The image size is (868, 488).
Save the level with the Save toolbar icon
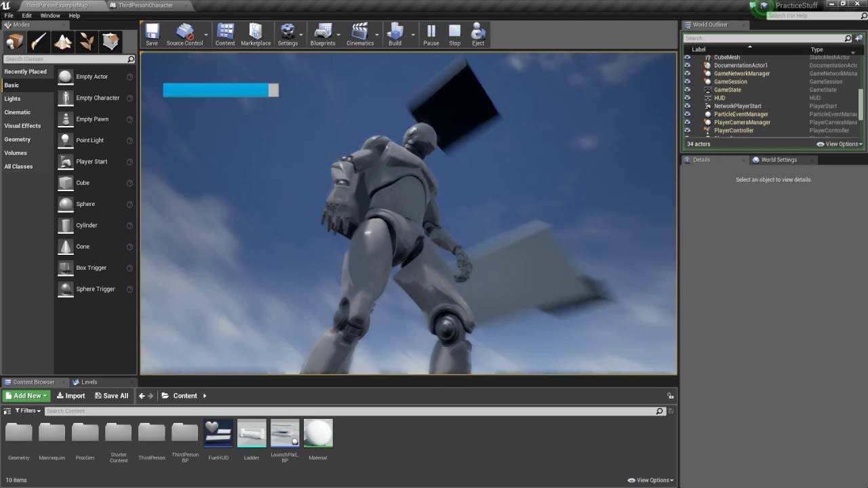[x=152, y=35]
